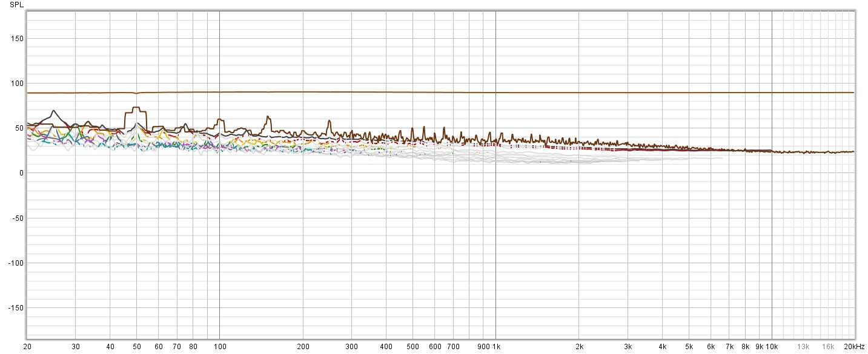
Task: Click the 10k frequency axis label
Action: click(x=773, y=347)
